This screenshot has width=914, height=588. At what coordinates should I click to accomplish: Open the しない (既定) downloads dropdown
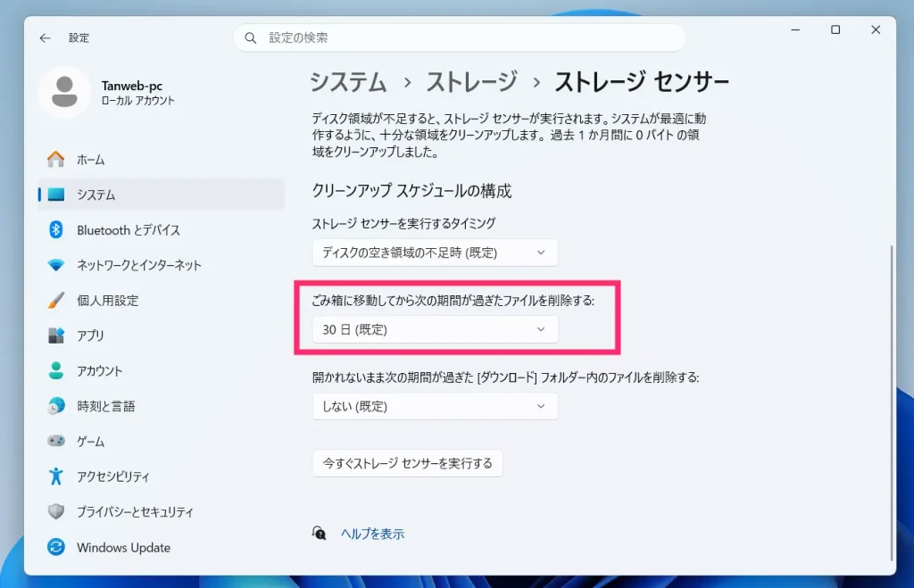click(435, 406)
